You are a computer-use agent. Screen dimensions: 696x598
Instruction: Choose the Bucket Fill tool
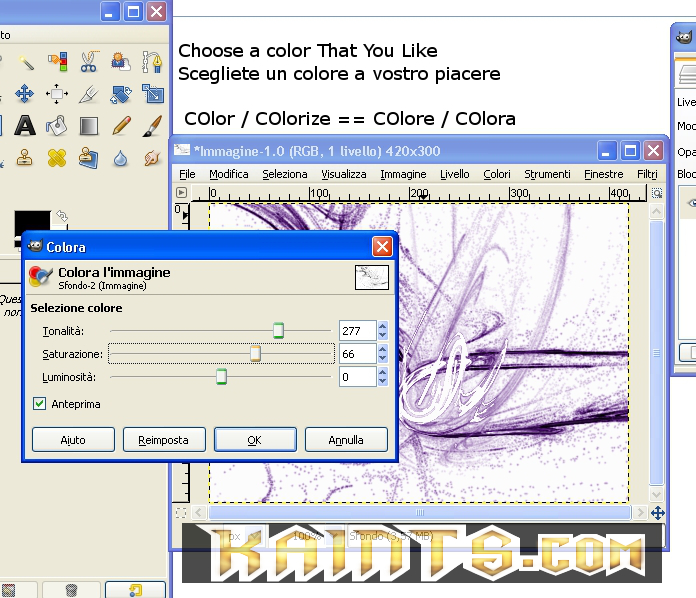[x=57, y=126]
